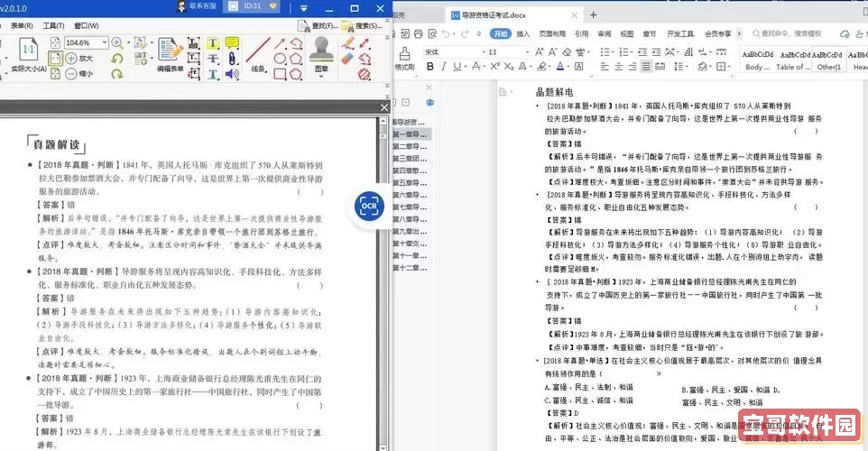Viewport: 868px width, 451px height.
Task: Switch to 开发工具 tab in WPS
Action: pos(680,33)
